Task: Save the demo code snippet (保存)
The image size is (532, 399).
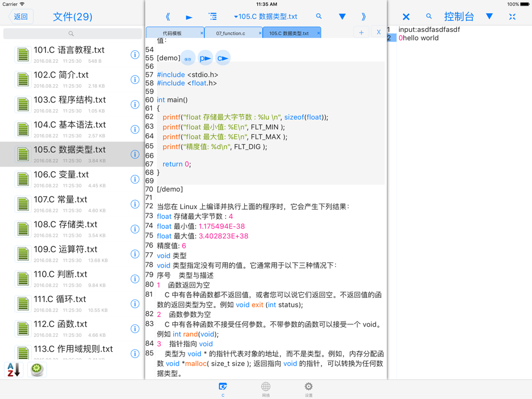Action: pos(188,59)
